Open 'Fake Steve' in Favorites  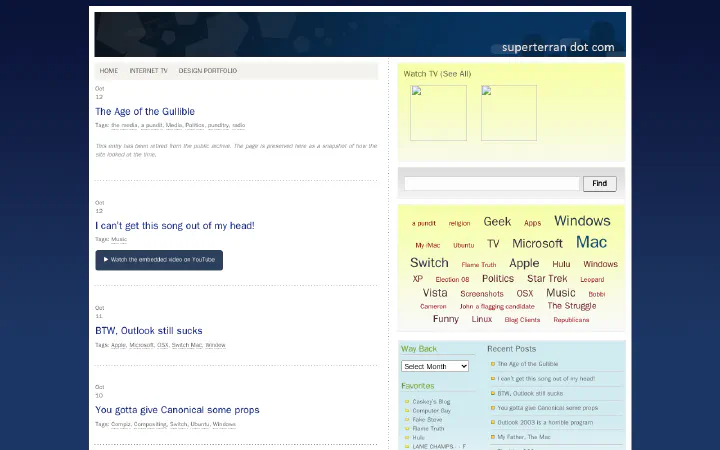(427, 420)
